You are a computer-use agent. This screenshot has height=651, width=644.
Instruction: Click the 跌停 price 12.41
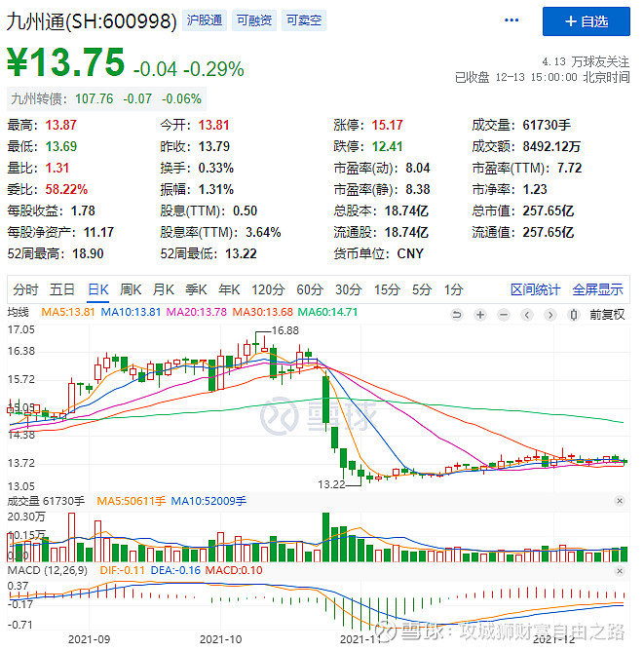387,146
